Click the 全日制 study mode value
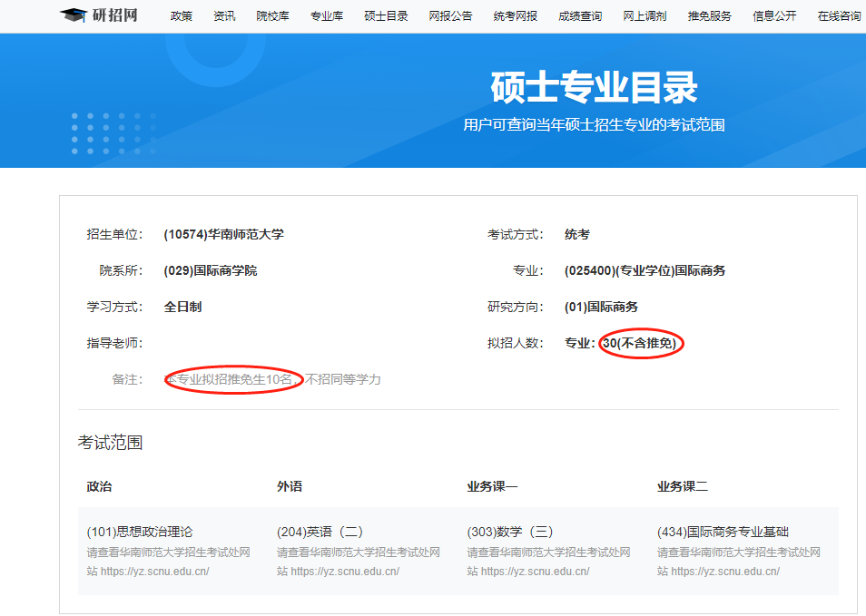This screenshot has height=616, width=866. (182, 307)
